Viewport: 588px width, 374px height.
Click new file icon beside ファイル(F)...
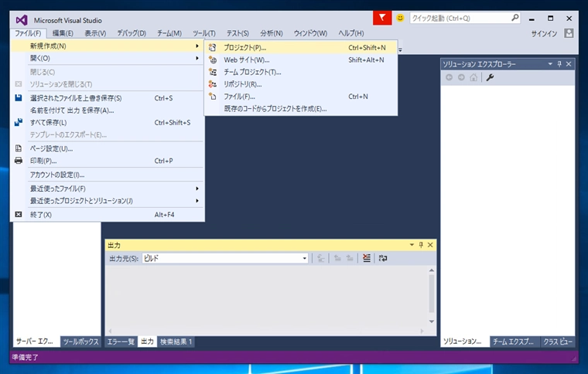213,97
